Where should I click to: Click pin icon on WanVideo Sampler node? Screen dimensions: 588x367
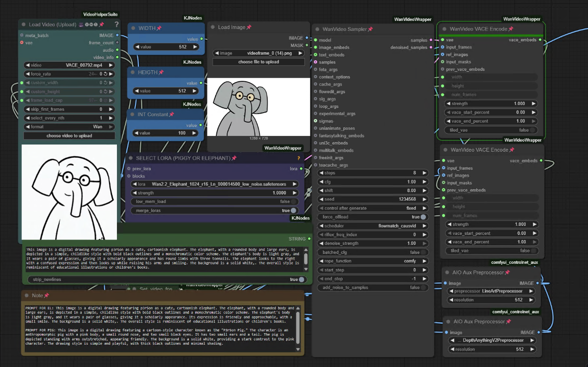pos(370,29)
